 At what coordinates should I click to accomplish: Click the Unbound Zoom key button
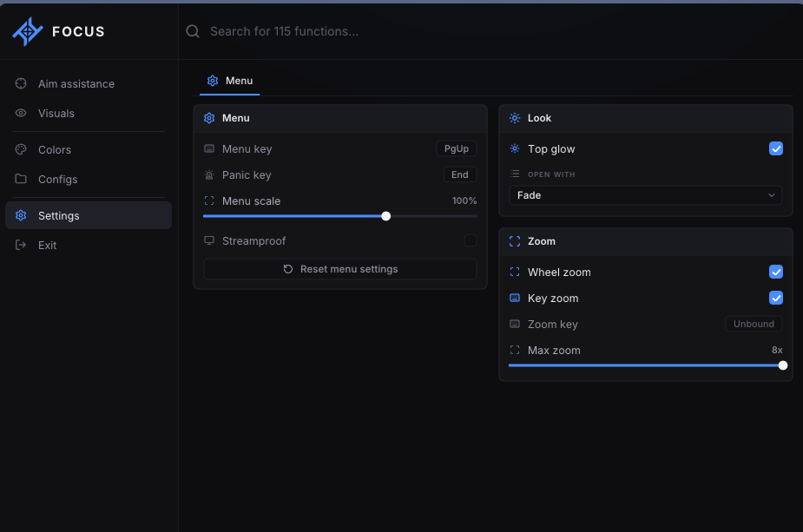click(754, 324)
